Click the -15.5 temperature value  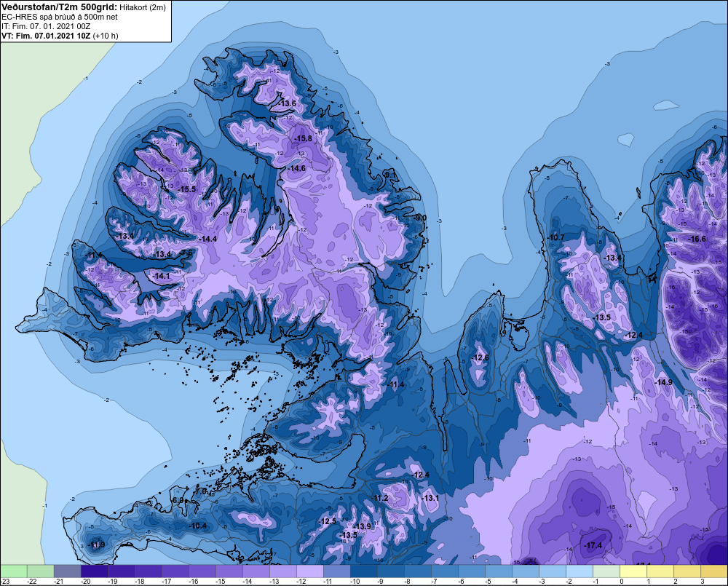click(x=187, y=189)
